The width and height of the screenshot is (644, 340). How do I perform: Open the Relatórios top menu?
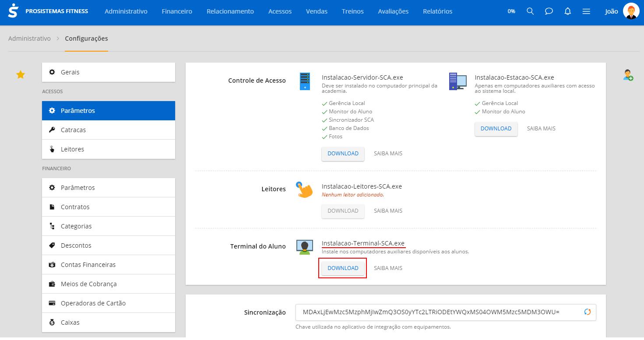pyautogui.click(x=438, y=11)
